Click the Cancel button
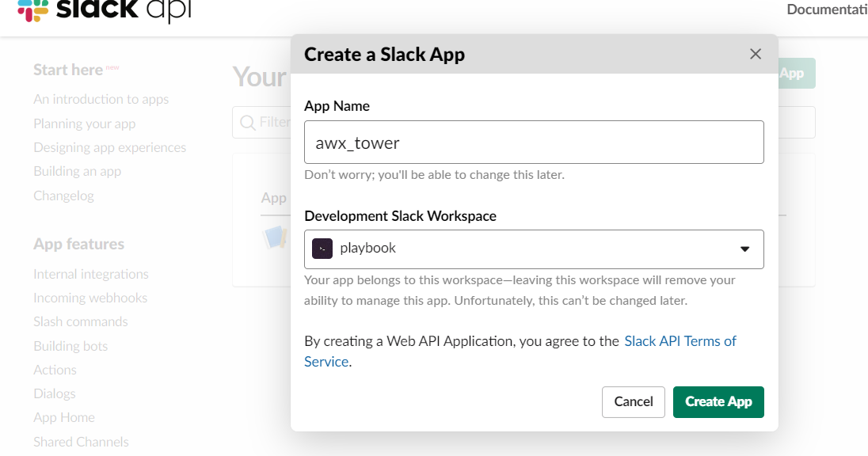 point(634,401)
